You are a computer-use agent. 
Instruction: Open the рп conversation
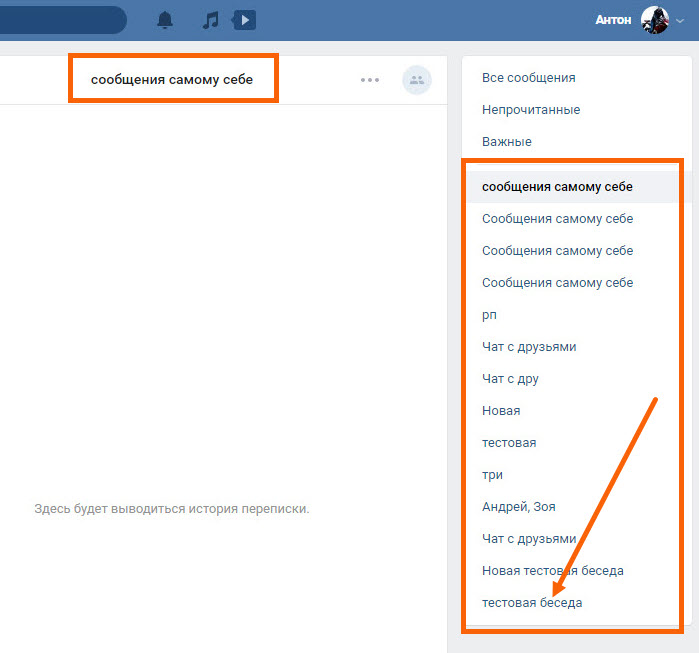(489, 315)
